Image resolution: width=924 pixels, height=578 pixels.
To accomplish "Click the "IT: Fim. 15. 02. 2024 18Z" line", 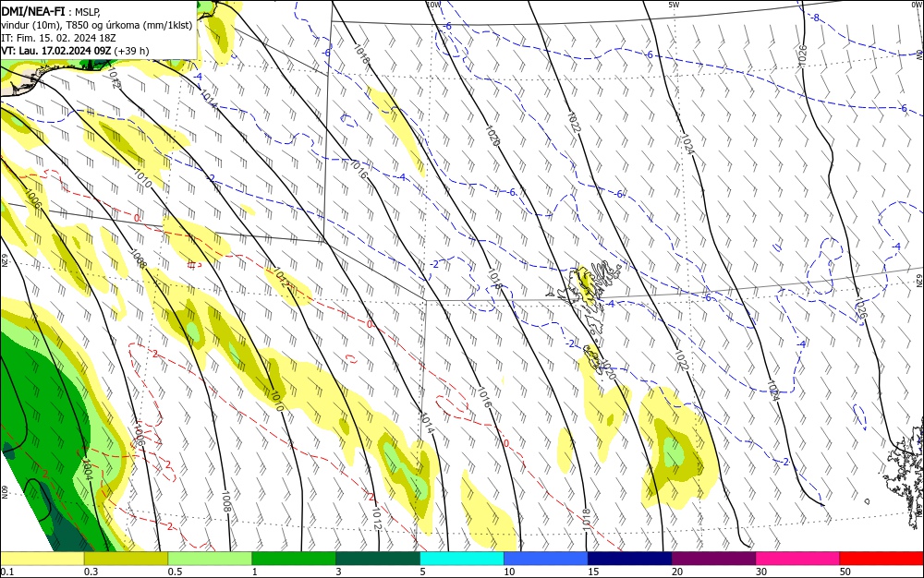I will pyautogui.click(x=58, y=38).
